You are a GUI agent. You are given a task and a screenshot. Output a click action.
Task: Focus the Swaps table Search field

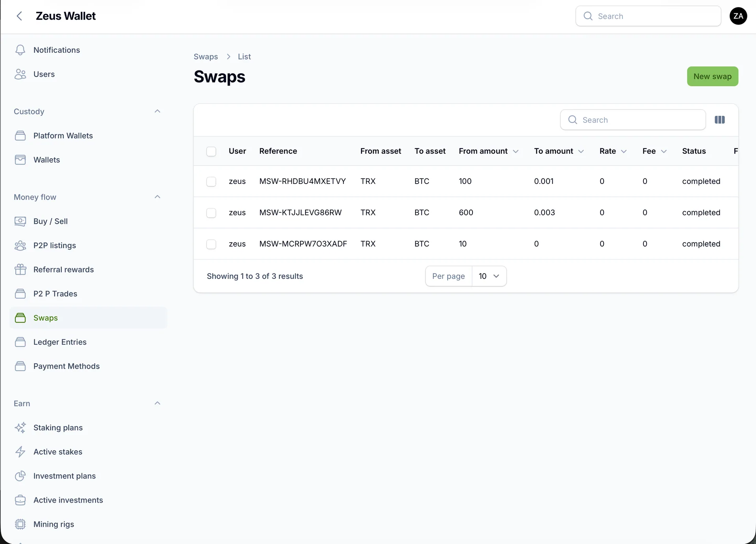(x=633, y=120)
